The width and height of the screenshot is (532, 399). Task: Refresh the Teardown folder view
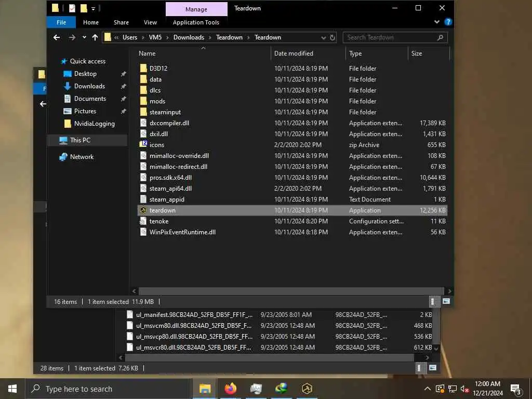(x=332, y=37)
